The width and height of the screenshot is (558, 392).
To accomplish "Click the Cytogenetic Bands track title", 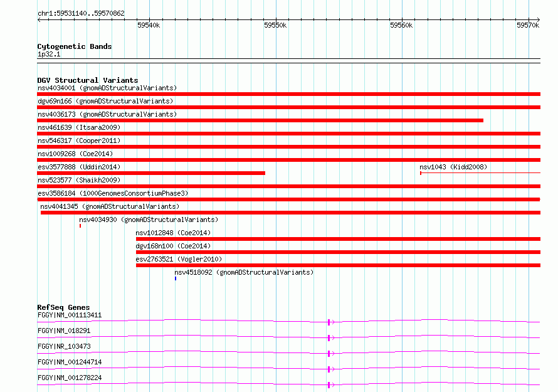I will (75, 46).
